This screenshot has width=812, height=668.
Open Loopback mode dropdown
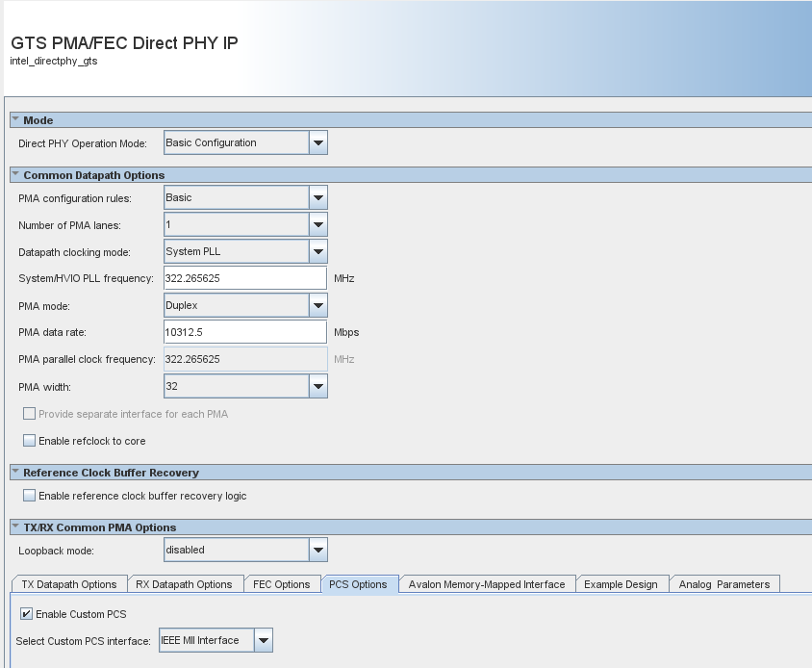tap(317, 550)
